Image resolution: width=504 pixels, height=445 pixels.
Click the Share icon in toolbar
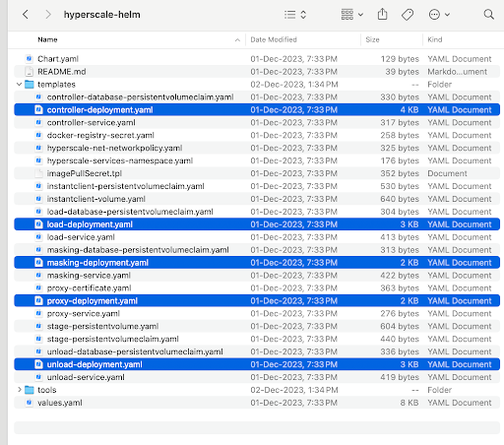(x=382, y=15)
